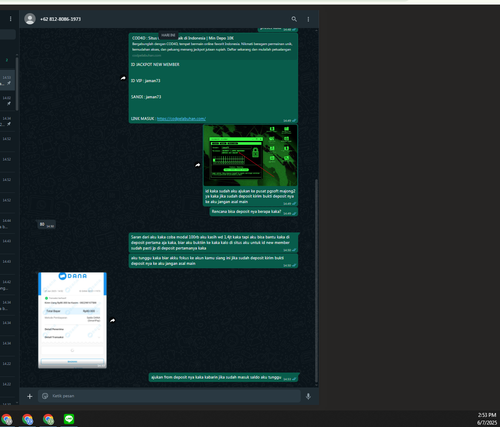Open the chat options kebab menu
Viewport: 500px width, 427px height.
tap(308, 19)
